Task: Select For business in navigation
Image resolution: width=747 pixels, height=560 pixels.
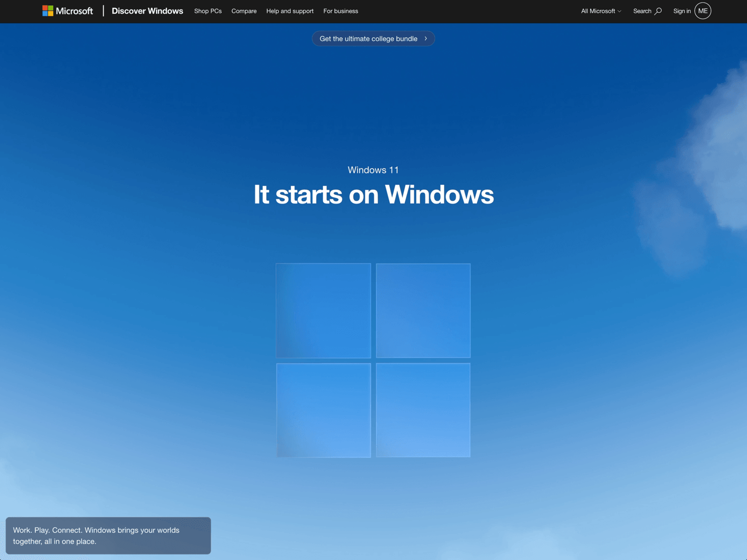Action: [341, 11]
